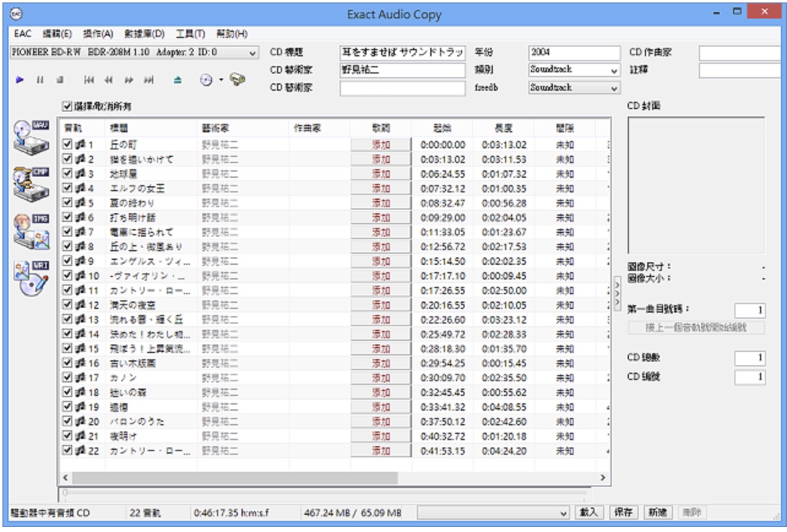Click the 新建 new button
Screen dimensions: 787x532
click(x=657, y=512)
